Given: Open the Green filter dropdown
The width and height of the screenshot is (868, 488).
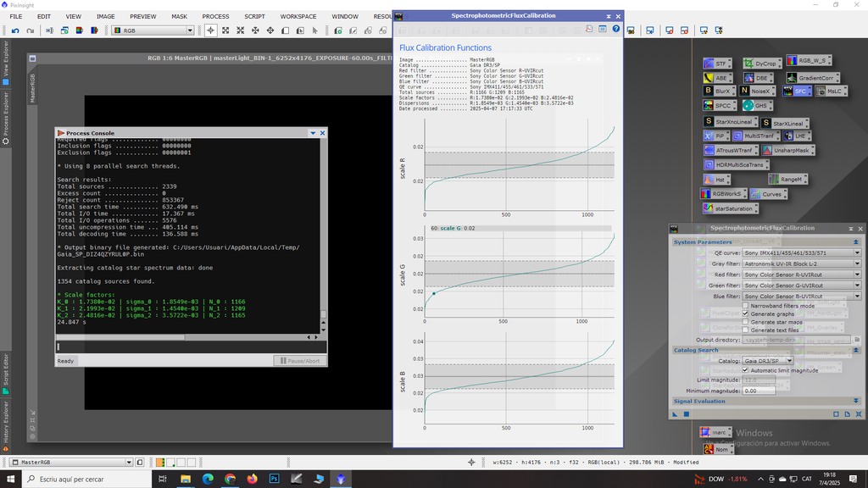Looking at the screenshot, I should point(801,286).
